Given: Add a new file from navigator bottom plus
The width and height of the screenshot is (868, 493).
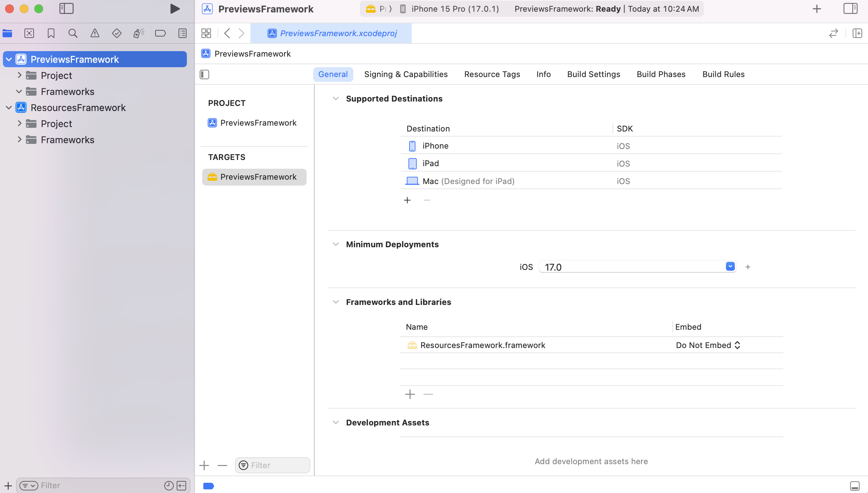Looking at the screenshot, I should pyautogui.click(x=8, y=486).
